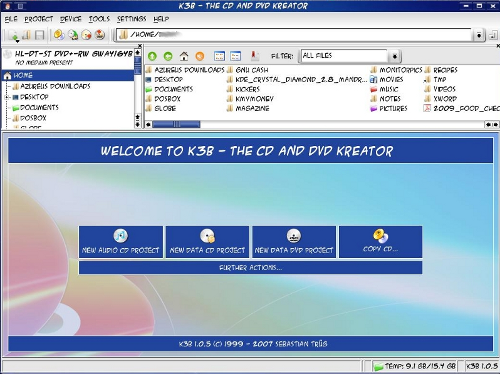Screen dimensions: 500x374
Task: Select the KDE_Crystal_Diamond_2.5_Mandr... folder
Action: 297,80
